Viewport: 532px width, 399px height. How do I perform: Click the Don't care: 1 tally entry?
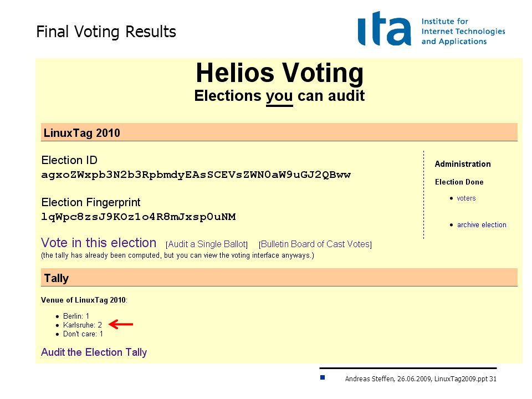83,334
